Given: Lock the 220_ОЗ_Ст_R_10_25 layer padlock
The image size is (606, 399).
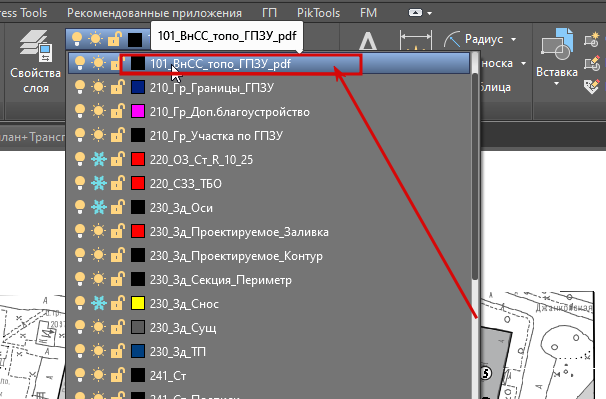Looking at the screenshot, I should (x=117, y=159).
